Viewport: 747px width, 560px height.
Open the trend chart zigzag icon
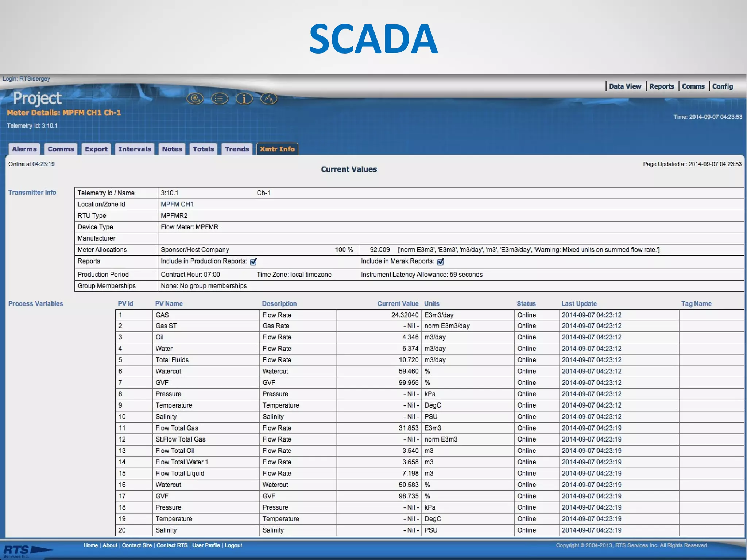269,98
